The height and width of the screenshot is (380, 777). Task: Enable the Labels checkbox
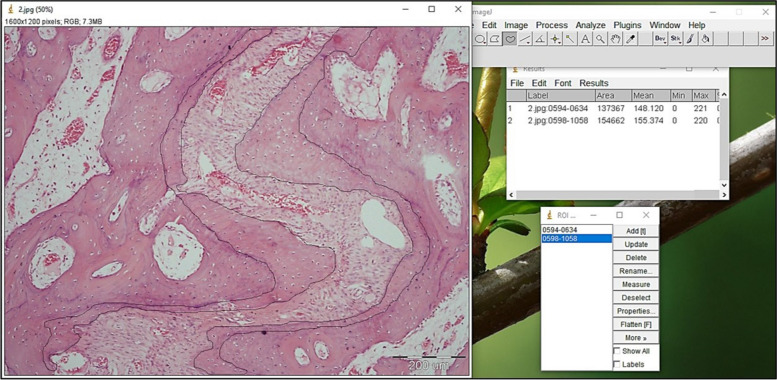point(617,364)
